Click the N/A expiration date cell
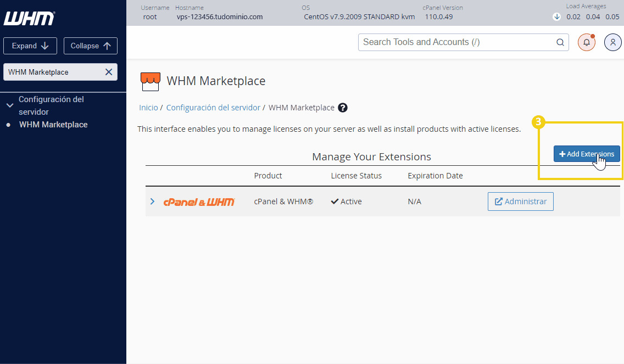This screenshot has height=364, width=624. 415,201
